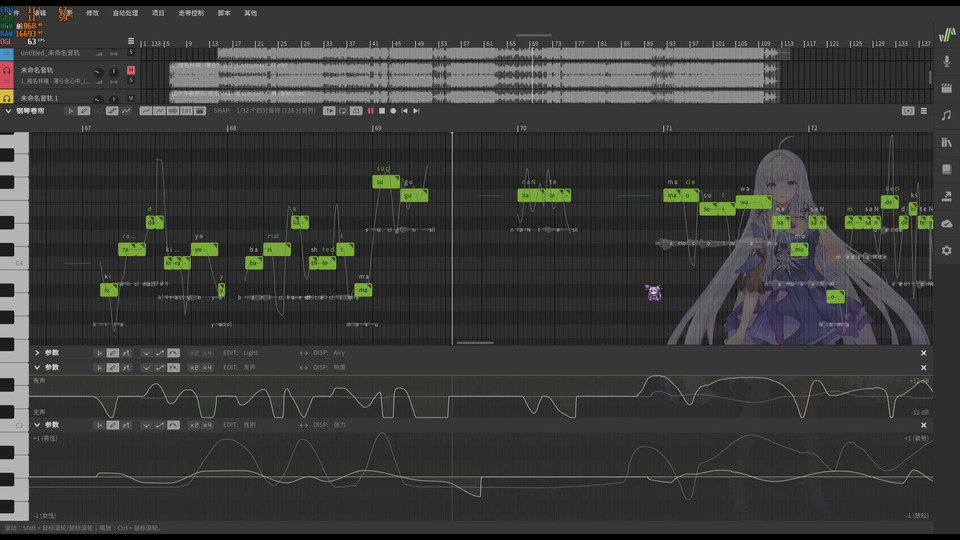Screen dimensions: 960x540
Task: Close the 性别 parameter panel
Action: (x=924, y=425)
